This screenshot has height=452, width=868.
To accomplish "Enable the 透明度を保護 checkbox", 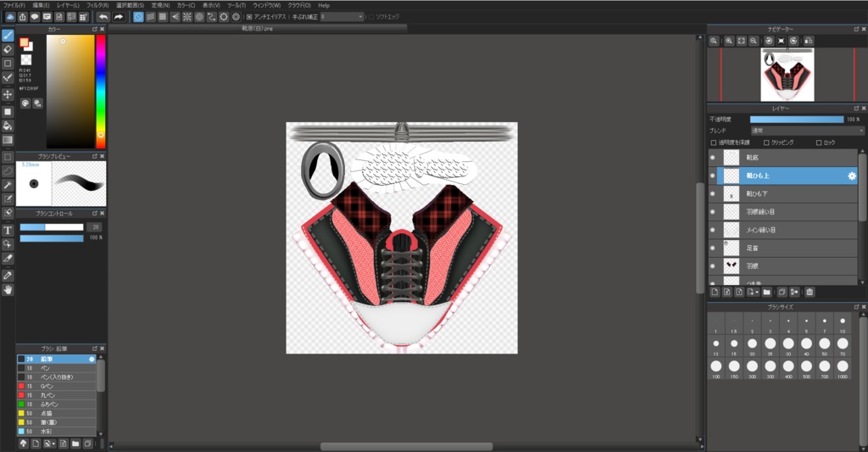I will 714,142.
